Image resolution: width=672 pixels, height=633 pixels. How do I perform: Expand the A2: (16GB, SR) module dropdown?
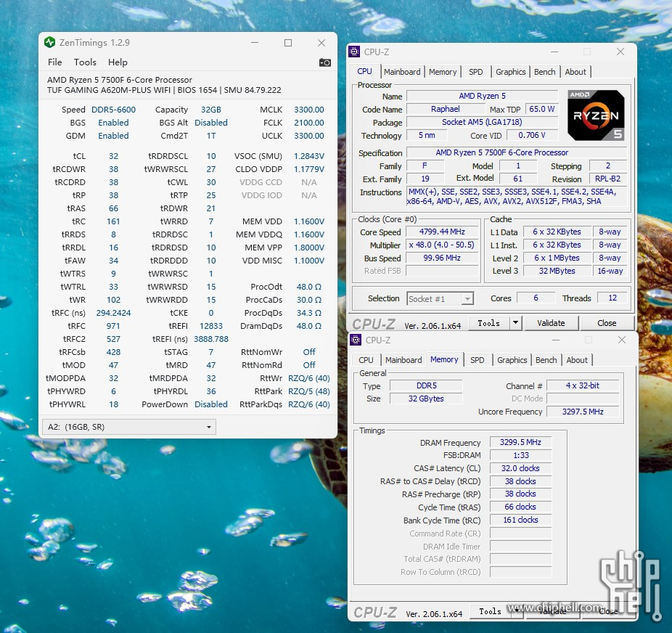point(129,427)
